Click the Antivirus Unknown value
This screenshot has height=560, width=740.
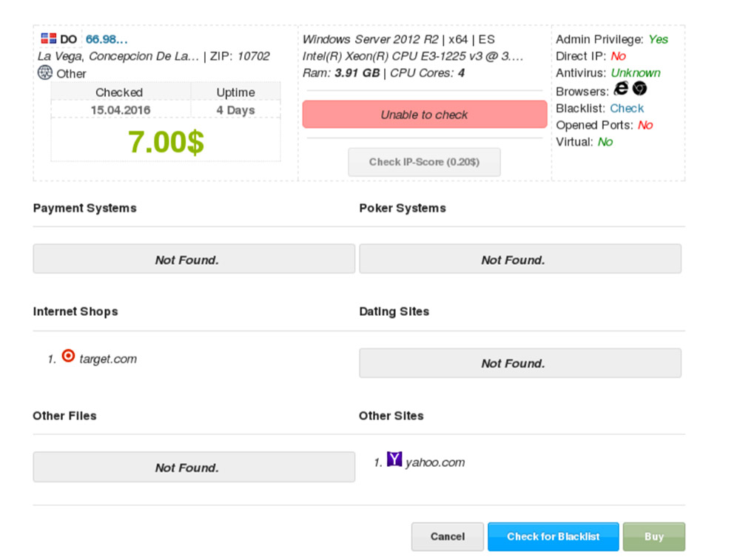pyautogui.click(x=636, y=73)
